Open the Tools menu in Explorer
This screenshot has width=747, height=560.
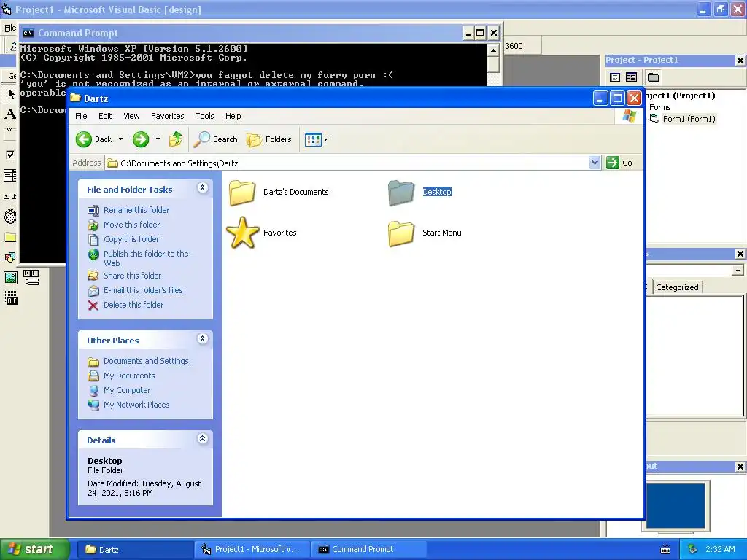pos(205,116)
